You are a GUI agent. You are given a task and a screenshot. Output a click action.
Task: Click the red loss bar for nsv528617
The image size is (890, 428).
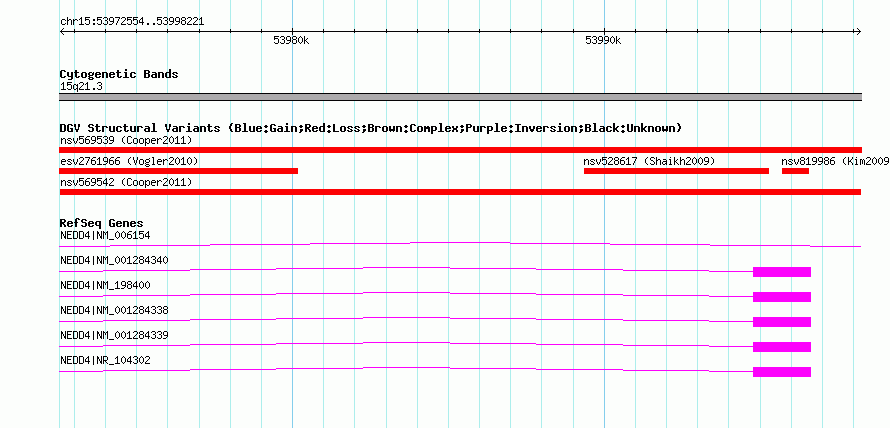[676, 171]
